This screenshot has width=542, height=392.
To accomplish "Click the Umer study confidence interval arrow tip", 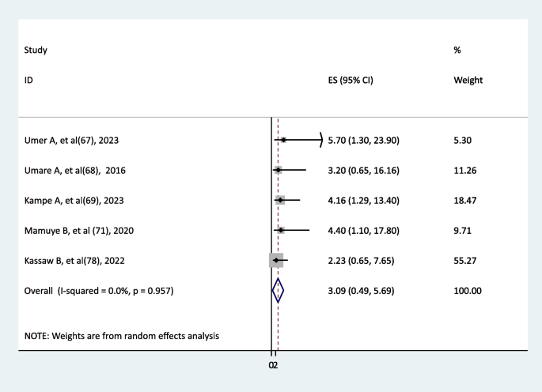I will pos(320,140).
